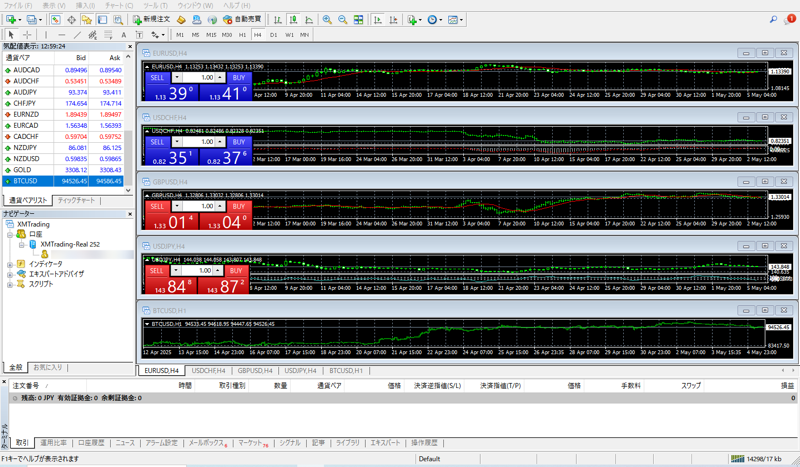This screenshot has height=467, width=800.
Task: Select the Fibonacci Retracement tool
Action: (108, 35)
